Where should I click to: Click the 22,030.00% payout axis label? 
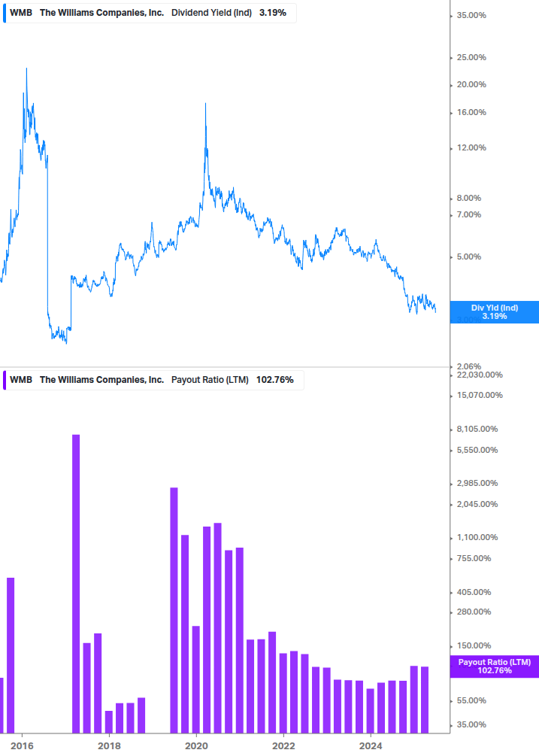(480, 375)
